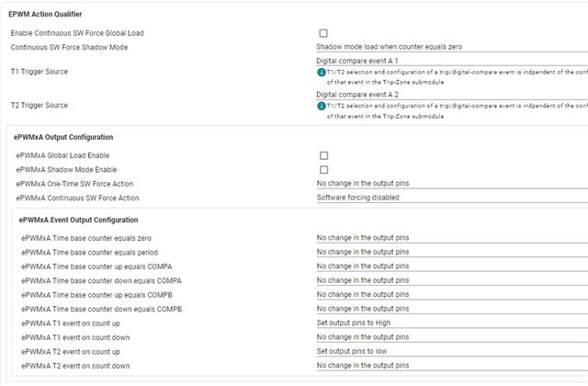Open T2 event on count down dropdown
This screenshot has height=386, width=588.
click(450, 366)
